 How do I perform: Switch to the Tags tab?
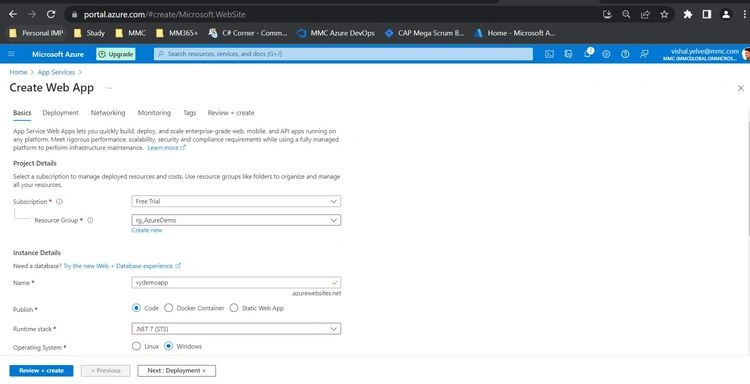189,113
